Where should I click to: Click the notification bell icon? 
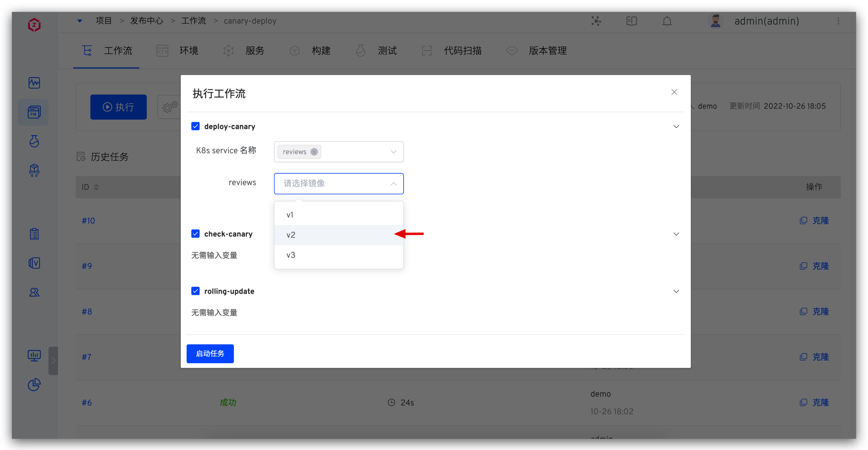tap(667, 21)
